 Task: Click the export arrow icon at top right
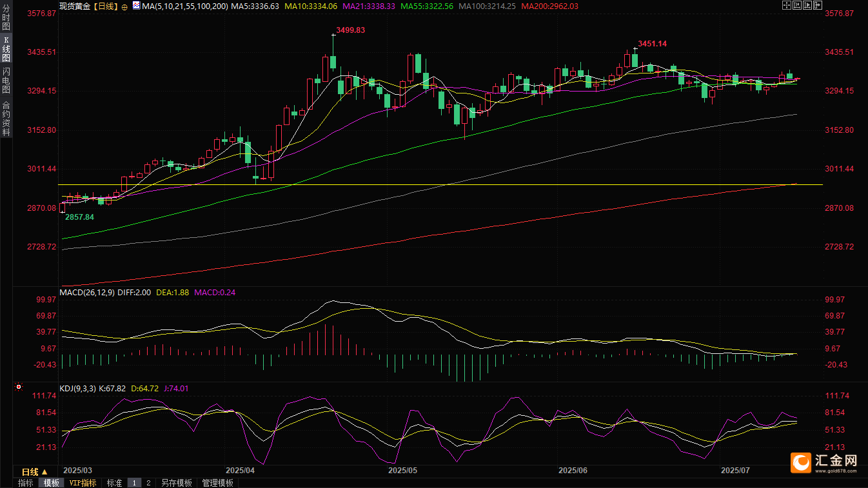point(817,6)
